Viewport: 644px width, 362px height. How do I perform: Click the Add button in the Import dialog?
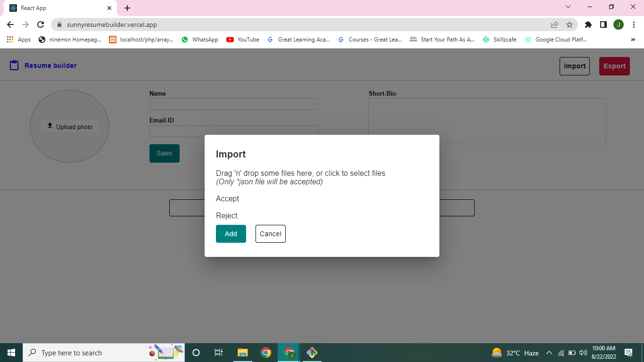pos(231,234)
